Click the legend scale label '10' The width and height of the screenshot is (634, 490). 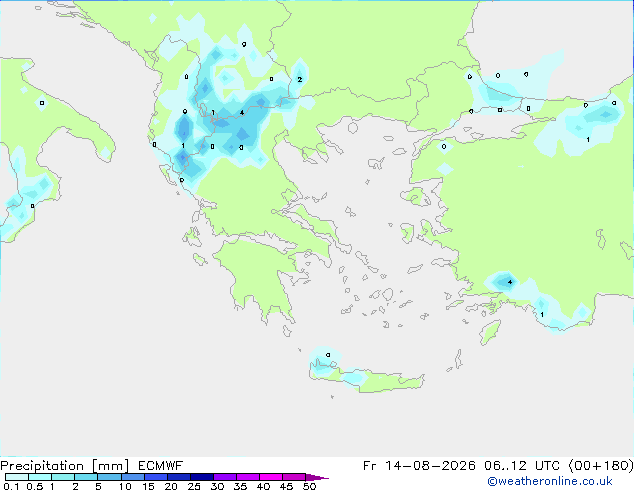pyautogui.click(x=125, y=486)
